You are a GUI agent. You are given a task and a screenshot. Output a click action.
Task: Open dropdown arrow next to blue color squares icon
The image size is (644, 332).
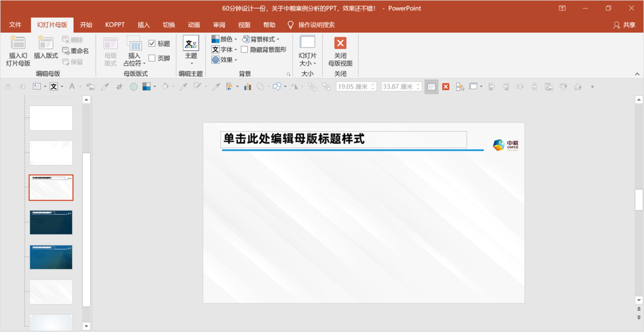point(155,87)
